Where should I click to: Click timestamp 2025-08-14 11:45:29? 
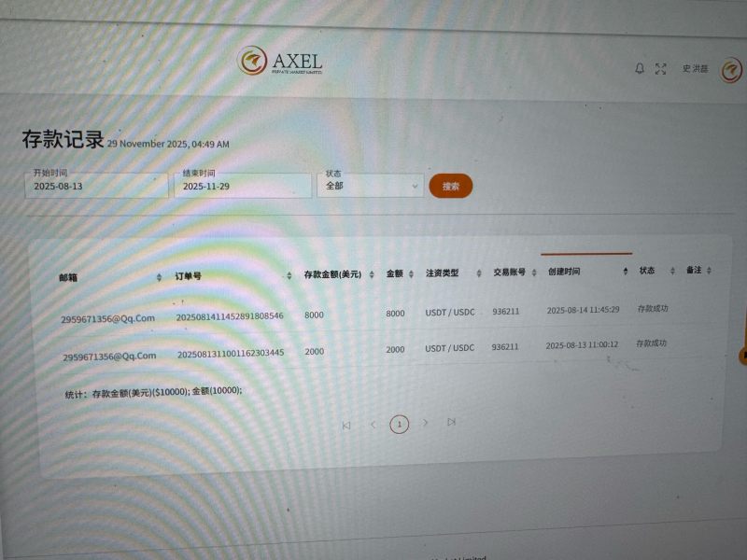pyautogui.click(x=583, y=310)
